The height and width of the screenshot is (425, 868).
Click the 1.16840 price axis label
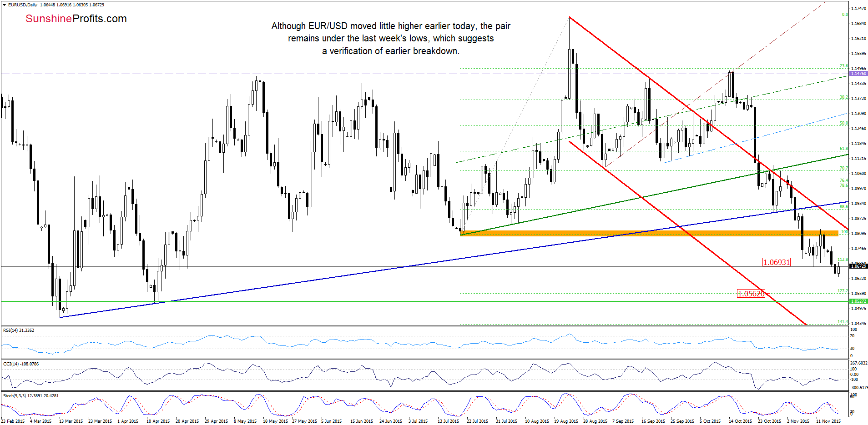point(858,24)
